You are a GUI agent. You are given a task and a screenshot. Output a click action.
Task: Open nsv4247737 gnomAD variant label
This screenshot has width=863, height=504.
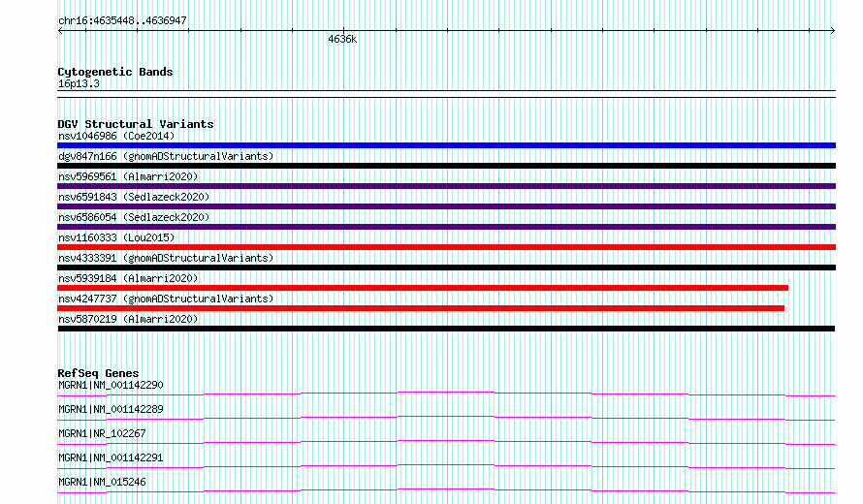pyautogui.click(x=166, y=299)
